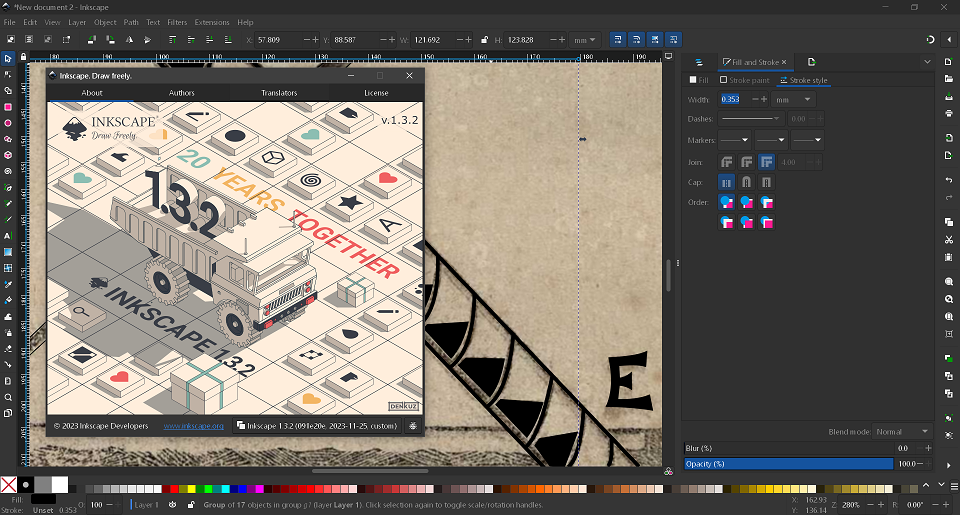Flip selection vertically

(148, 40)
